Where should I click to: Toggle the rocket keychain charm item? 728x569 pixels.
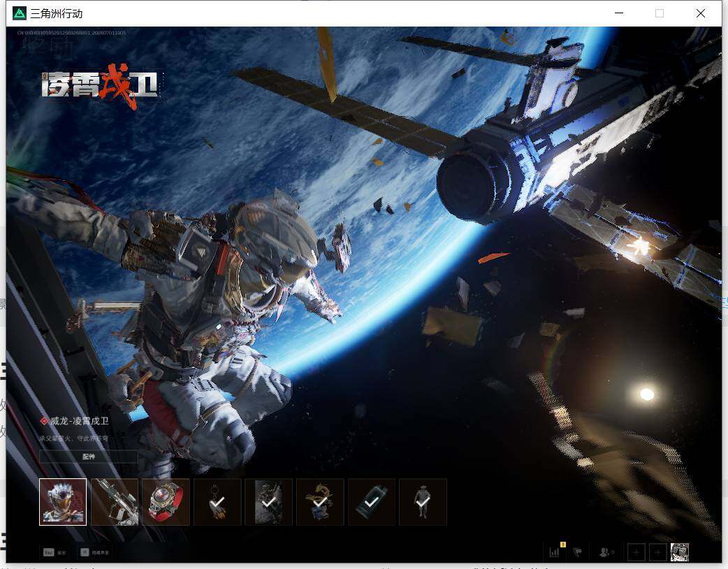point(217,502)
